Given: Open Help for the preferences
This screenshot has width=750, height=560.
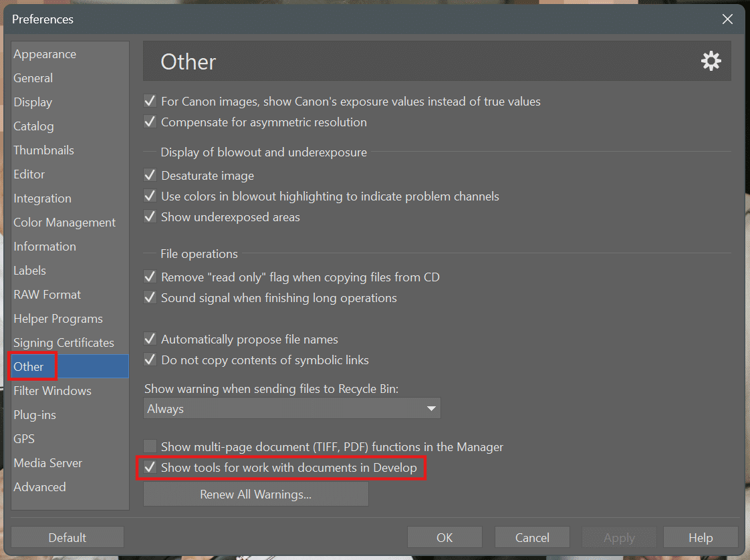Looking at the screenshot, I should click(x=701, y=537).
